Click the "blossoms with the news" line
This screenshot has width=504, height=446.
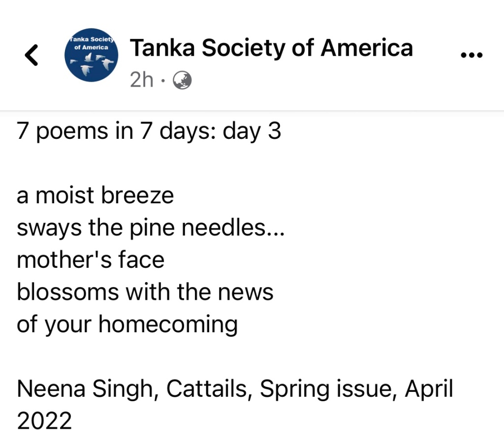pyautogui.click(x=145, y=292)
